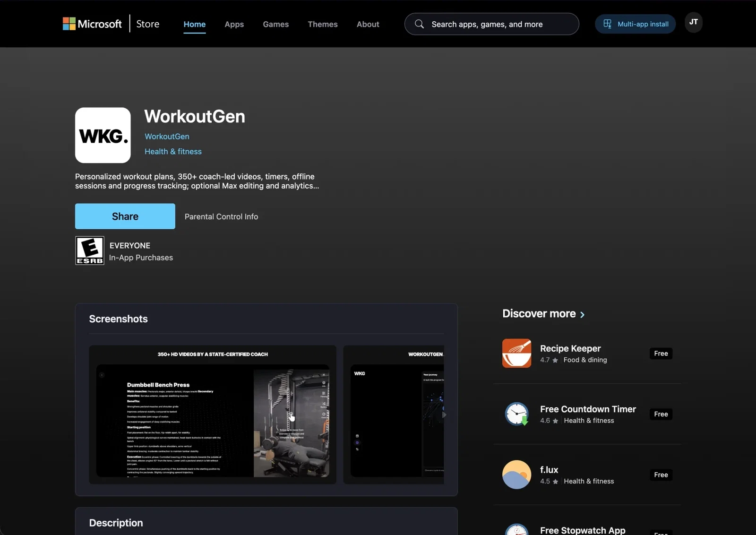Screen dimensions: 756x535
Task: Click Free button for Recipe Keeper
Action: (x=661, y=354)
